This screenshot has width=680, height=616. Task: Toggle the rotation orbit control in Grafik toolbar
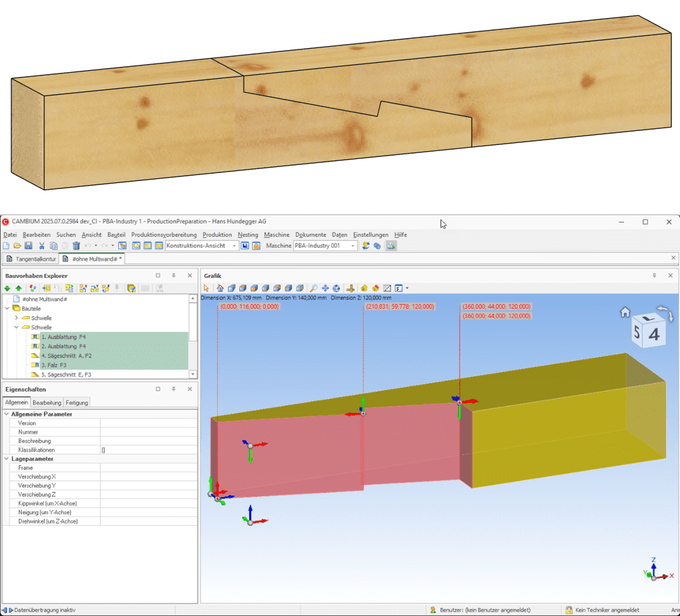click(337, 288)
